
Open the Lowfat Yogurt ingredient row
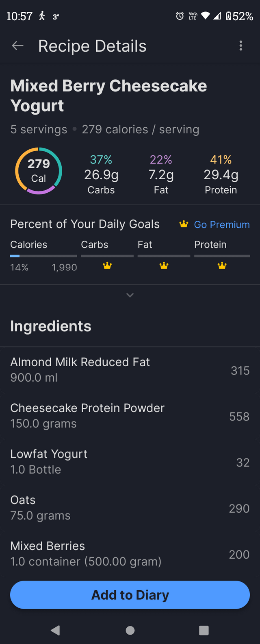(x=130, y=462)
